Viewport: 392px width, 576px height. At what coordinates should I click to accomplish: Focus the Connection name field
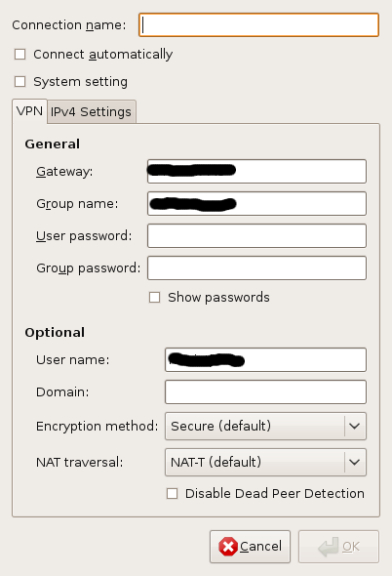pos(258,25)
